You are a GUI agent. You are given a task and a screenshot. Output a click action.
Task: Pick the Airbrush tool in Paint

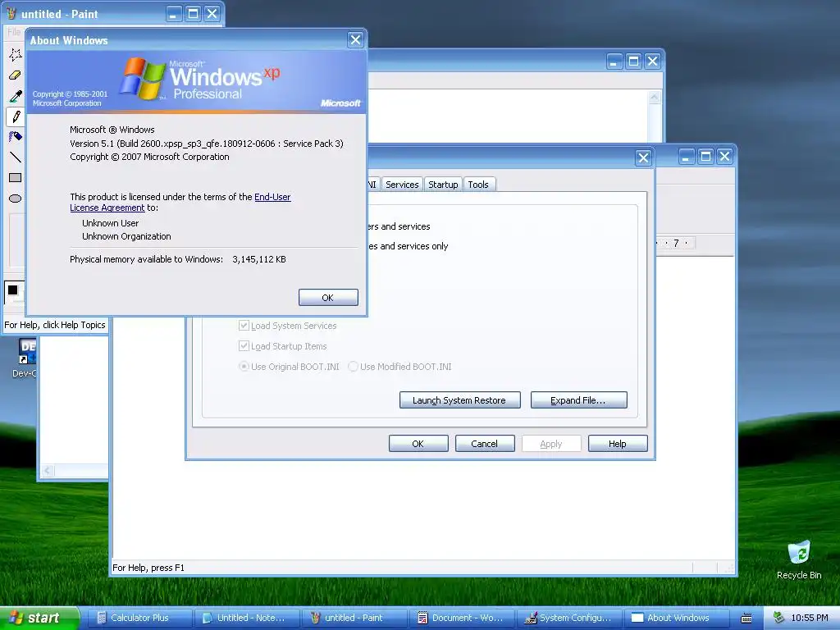(15, 137)
